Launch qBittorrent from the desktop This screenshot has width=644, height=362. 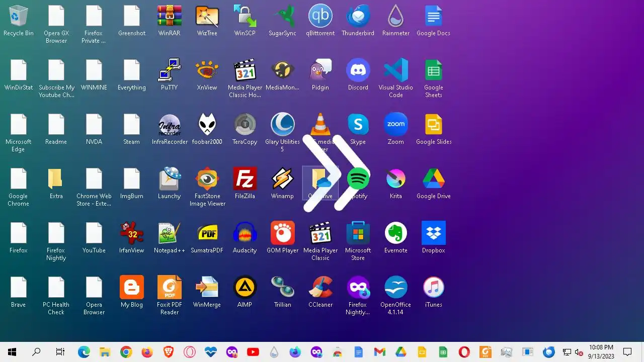tap(320, 21)
